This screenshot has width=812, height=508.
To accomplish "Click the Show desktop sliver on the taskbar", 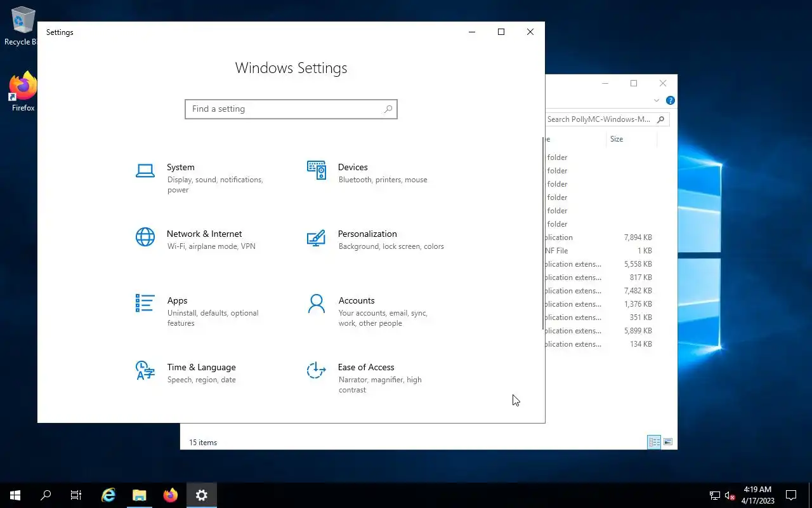I will pyautogui.click(x=810, y=495).
